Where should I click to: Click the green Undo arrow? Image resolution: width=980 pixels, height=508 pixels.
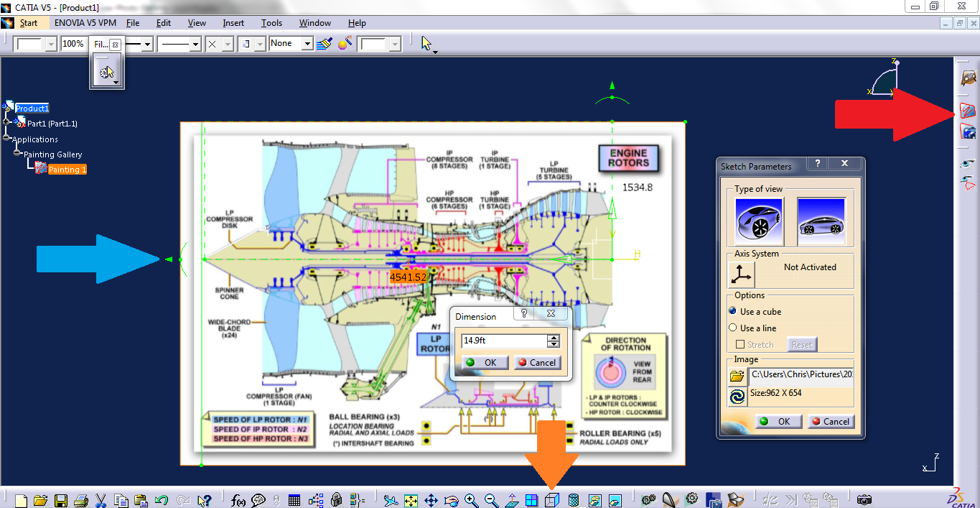point(162,500)
